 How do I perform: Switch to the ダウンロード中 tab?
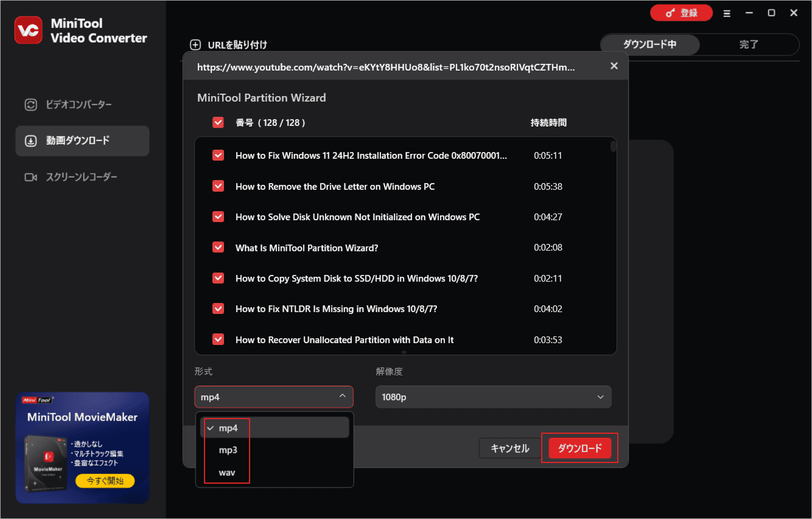649,44
